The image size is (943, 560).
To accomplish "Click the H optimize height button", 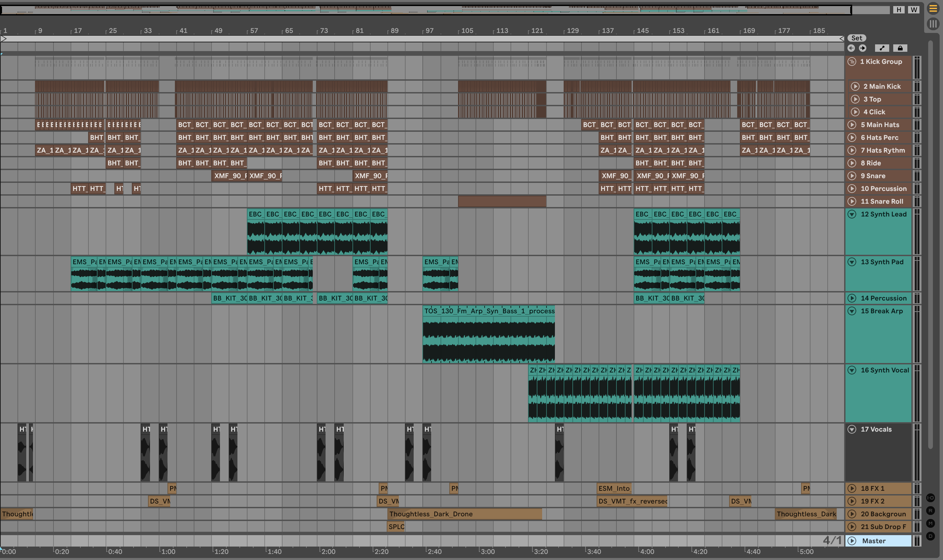I will pos(899,9).
